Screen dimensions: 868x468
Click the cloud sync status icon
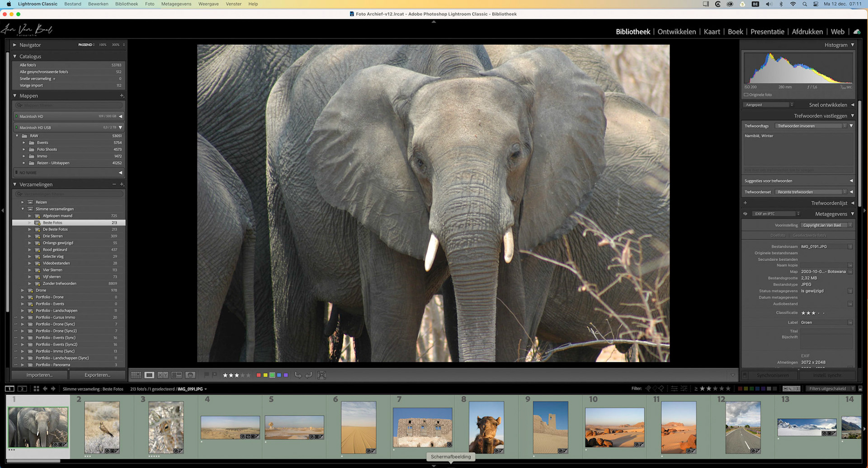(x=857, y=32)
